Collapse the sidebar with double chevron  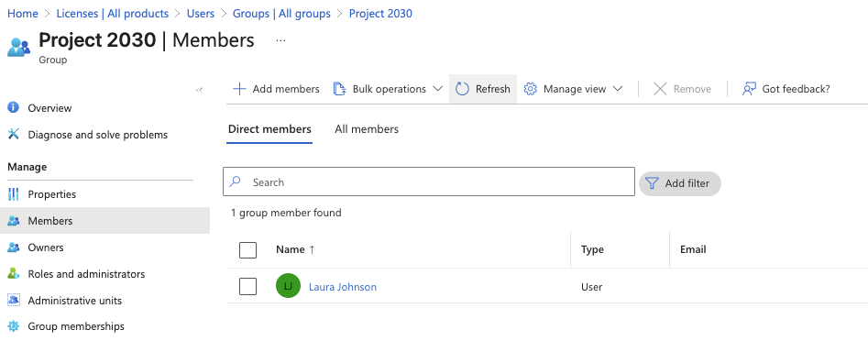click(x=199, y=90)
